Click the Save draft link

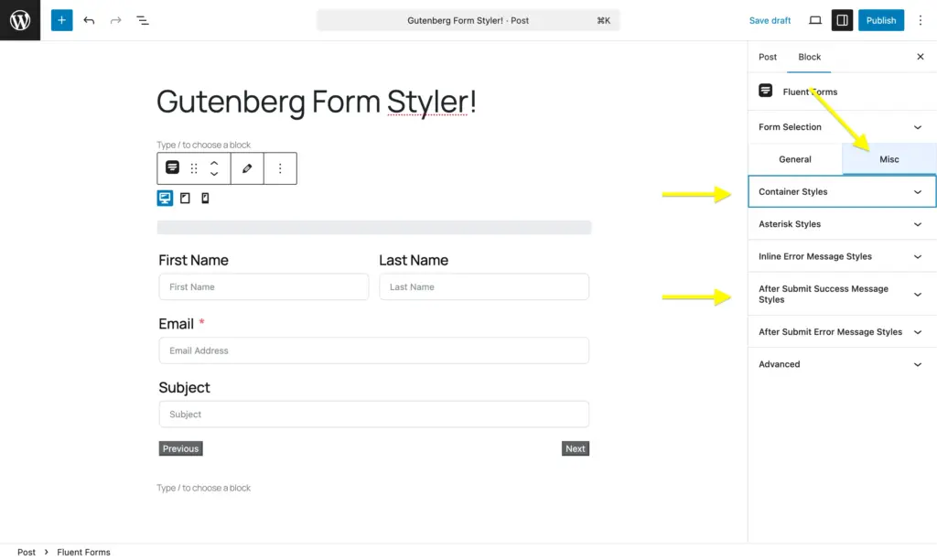(770, 20)
